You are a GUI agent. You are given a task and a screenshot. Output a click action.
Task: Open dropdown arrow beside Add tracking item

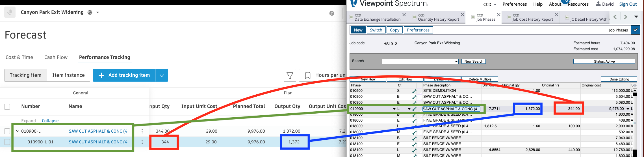pos(162,75)
